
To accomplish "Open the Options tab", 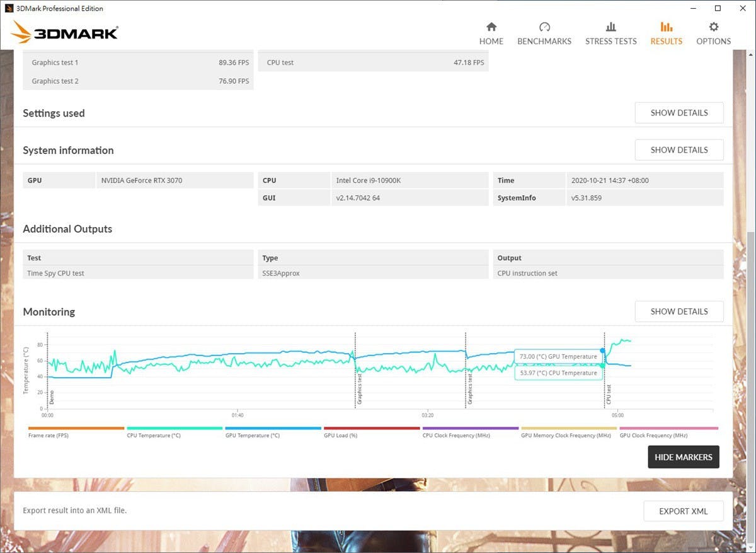I will pos(713,33).
